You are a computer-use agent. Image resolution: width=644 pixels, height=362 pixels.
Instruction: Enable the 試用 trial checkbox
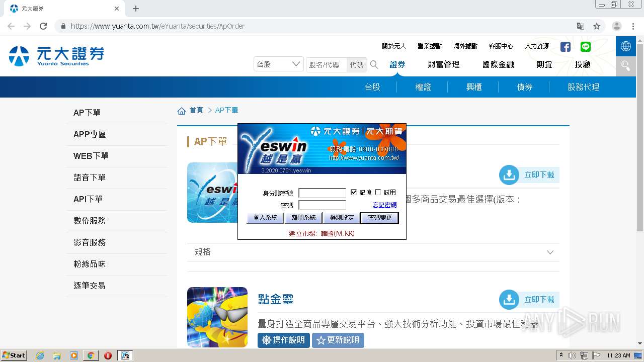click(378, 192)
